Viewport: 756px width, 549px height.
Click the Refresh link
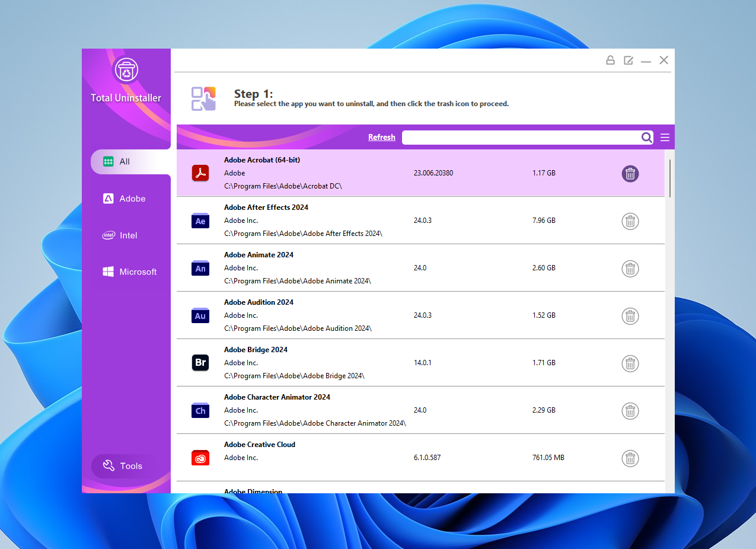tap(381, 137)
